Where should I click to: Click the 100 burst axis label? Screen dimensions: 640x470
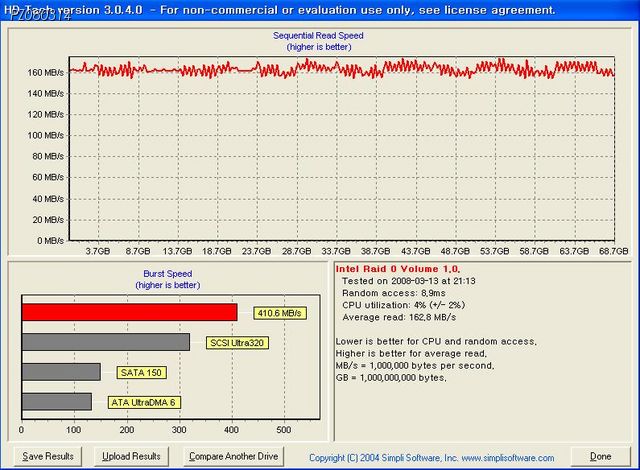74,430
